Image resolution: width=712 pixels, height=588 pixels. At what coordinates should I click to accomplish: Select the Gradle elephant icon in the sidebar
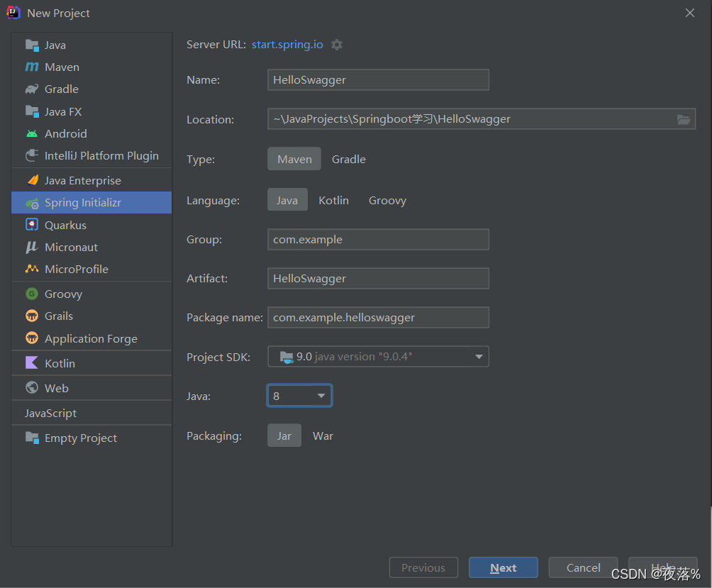tap(32, 89)
